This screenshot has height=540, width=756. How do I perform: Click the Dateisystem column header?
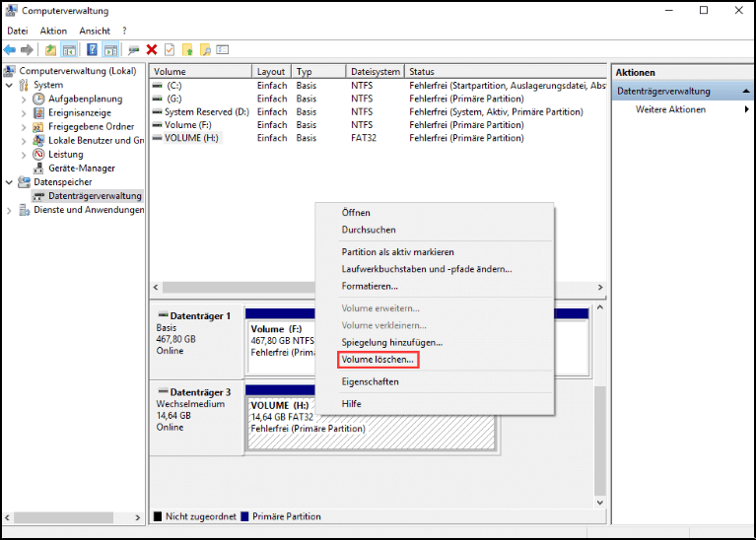tap(376, 71)
